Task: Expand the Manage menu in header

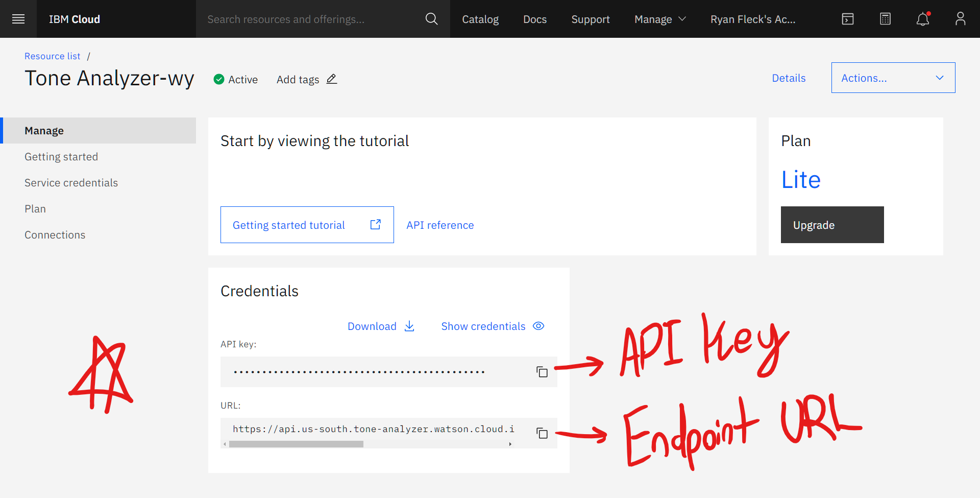Action: [660, 19]
